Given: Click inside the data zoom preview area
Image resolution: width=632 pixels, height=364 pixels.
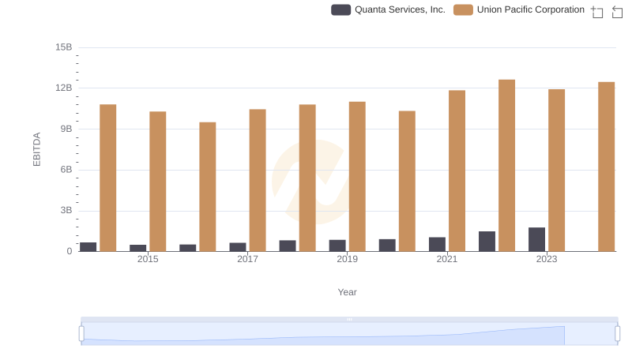Looking at the screenshot, I should point(349,334).
